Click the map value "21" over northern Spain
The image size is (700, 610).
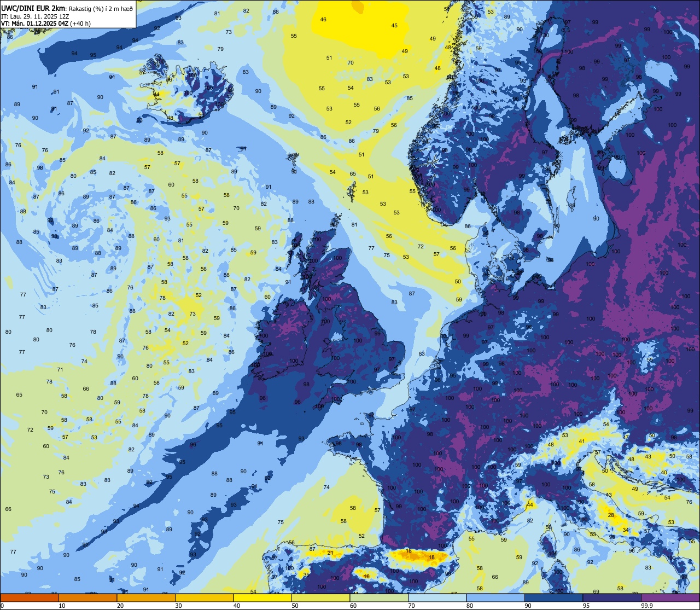pos(330,553)
